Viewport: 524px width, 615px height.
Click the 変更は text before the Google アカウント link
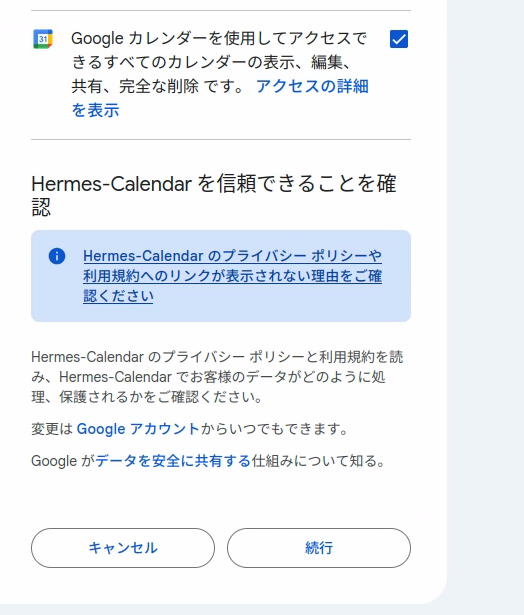coord(52,429)
